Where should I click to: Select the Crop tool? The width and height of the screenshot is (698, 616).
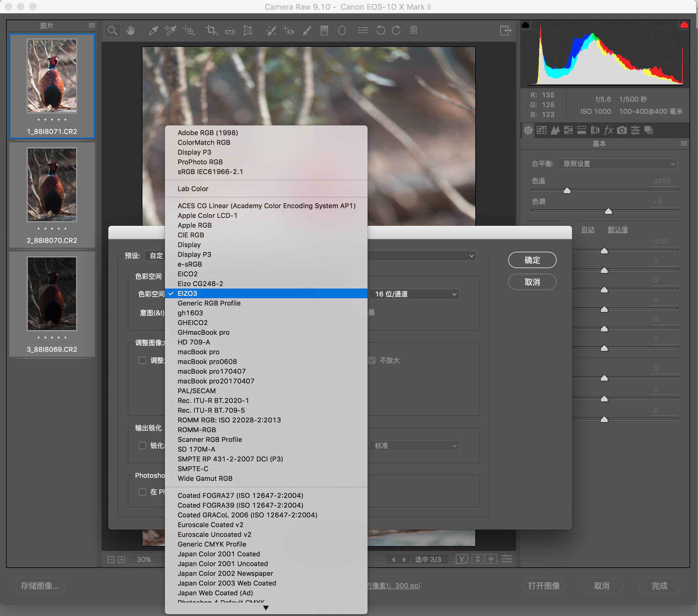click(x=211, y=31)
